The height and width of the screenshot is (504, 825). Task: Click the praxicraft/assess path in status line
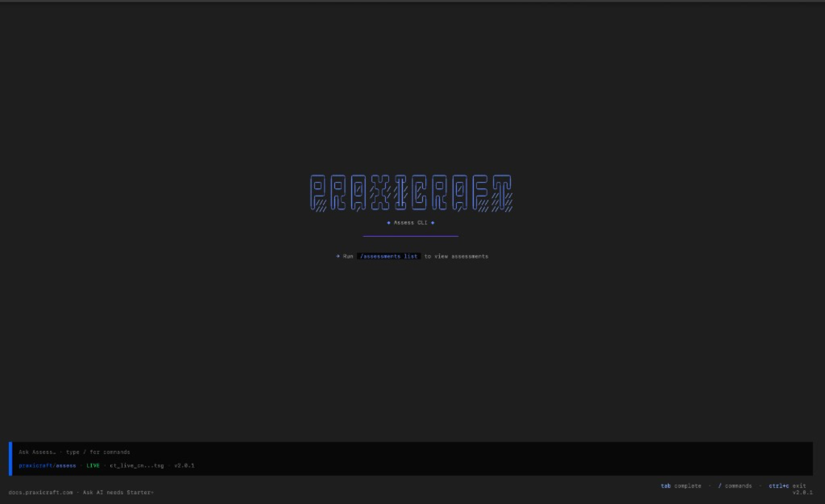click(47, 466)
